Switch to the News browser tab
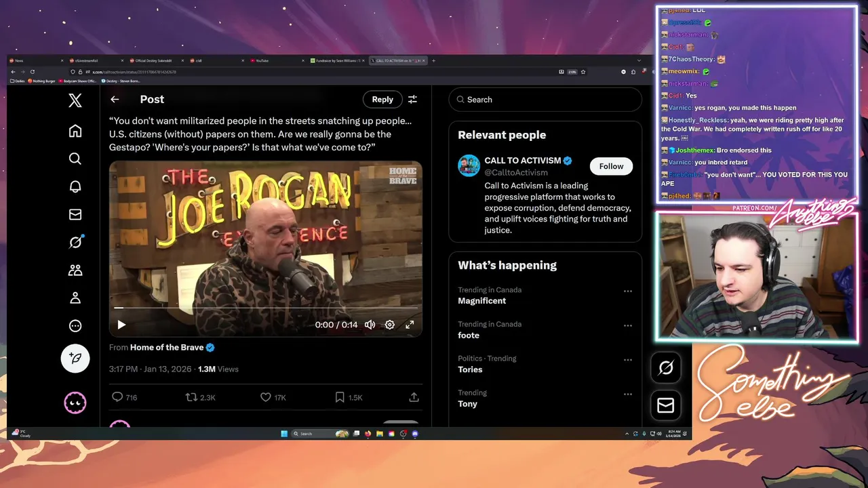 [36, 60]
